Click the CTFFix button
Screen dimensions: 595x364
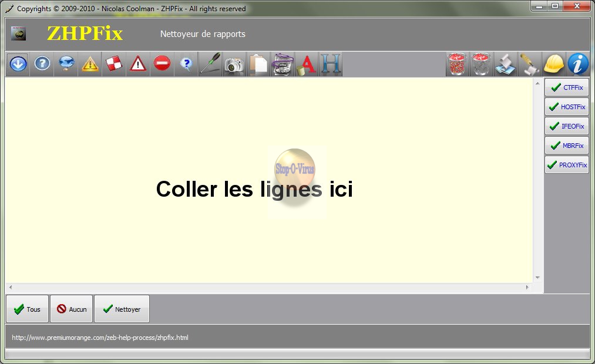(567, 87)
